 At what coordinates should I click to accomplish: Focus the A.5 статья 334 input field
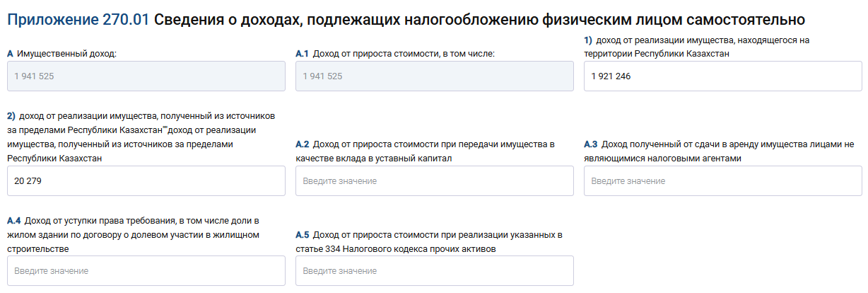tap(434, 271)
